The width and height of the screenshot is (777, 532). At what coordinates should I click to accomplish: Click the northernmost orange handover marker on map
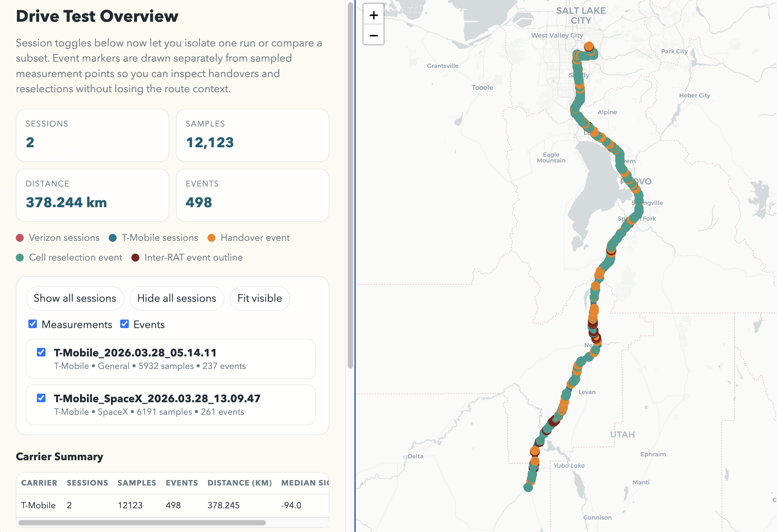(x=589, y=46)
